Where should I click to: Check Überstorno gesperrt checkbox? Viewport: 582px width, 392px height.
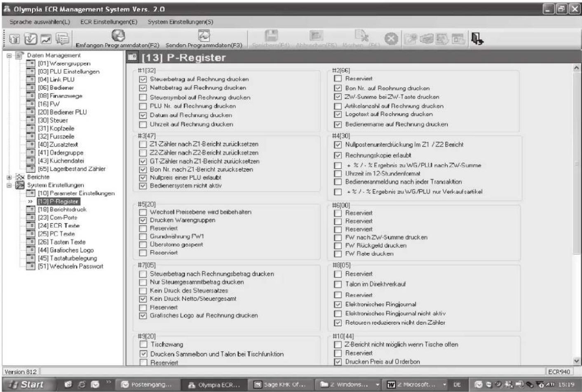[143, 245]
